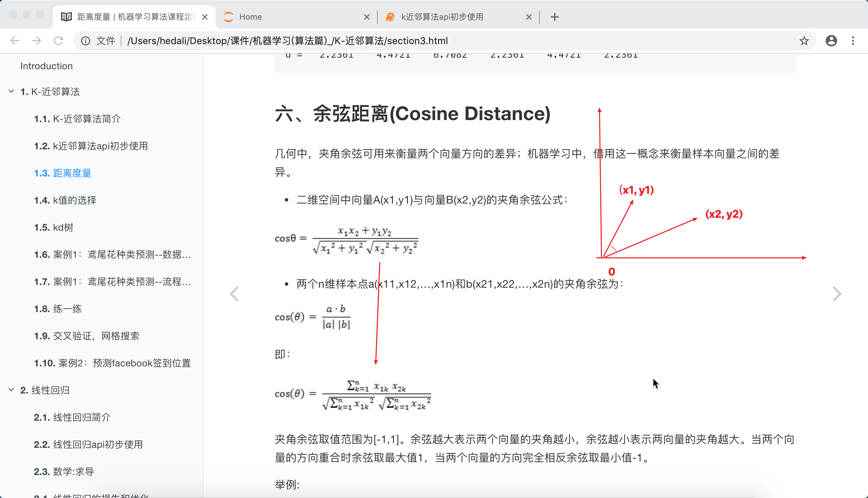View site info icon in address bar
Viewport: 868px width, 498px height.
[x=85, y=41]
